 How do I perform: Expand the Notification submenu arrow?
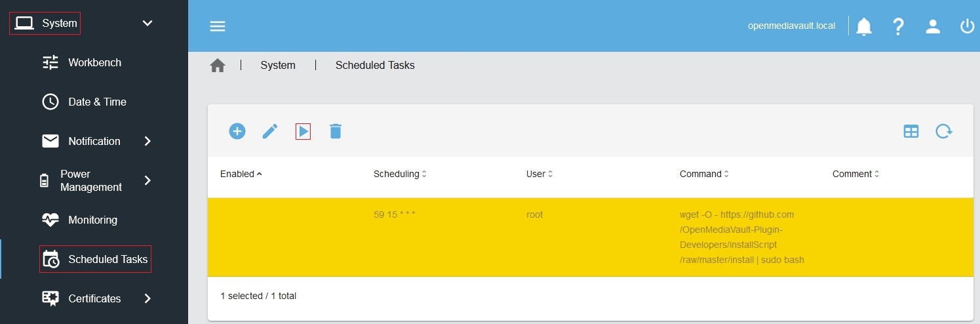pyautogui.click(x=147, y=141)
